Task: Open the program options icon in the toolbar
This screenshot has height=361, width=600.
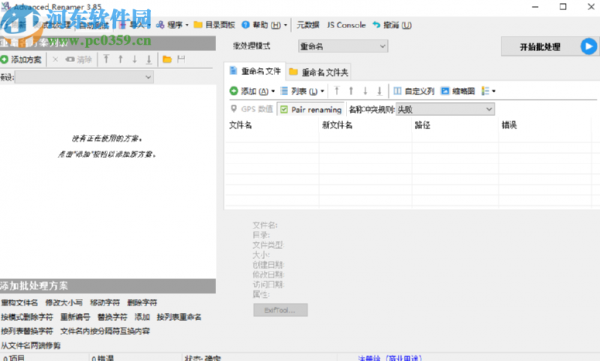Action: click(x=160, y=25)
